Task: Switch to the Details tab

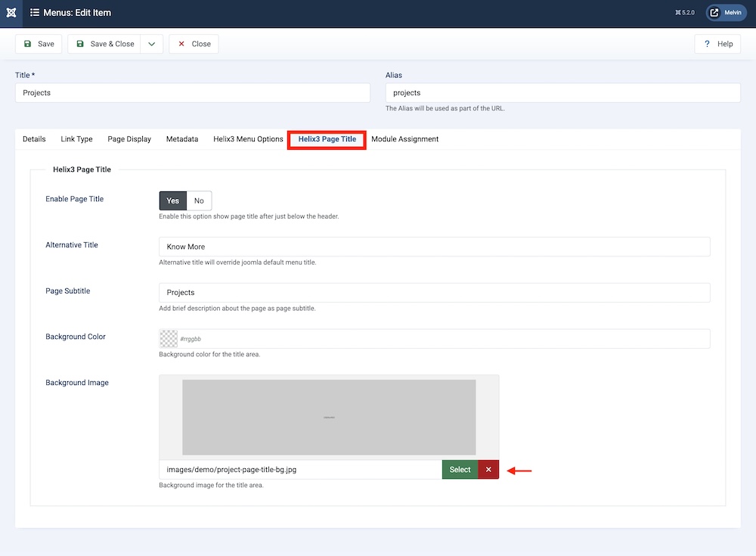Action: point(34,139)
